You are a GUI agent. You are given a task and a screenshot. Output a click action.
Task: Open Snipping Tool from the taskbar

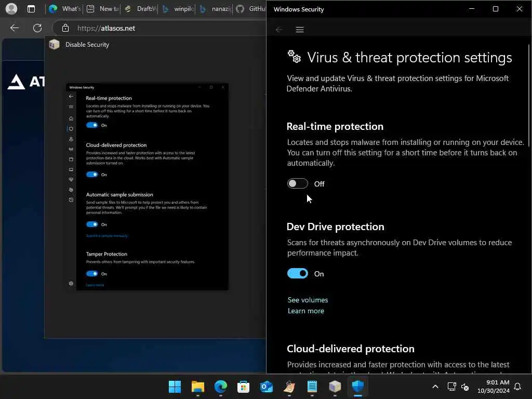click(x=289, y=387)
